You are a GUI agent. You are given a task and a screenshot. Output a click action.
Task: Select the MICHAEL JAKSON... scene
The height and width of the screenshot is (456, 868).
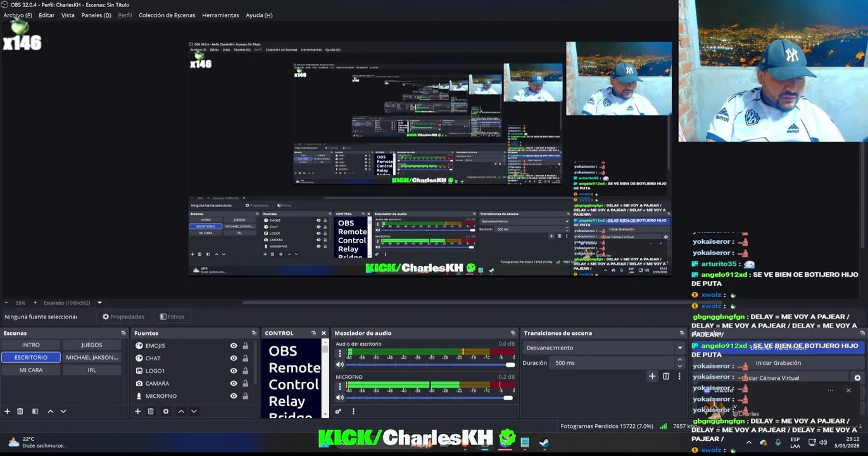[x=92, y=357]
